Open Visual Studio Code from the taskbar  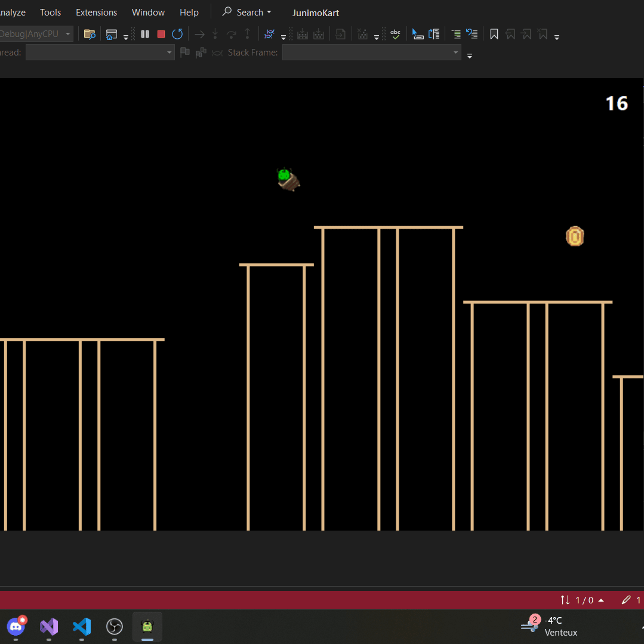click(x=82, y=627)
